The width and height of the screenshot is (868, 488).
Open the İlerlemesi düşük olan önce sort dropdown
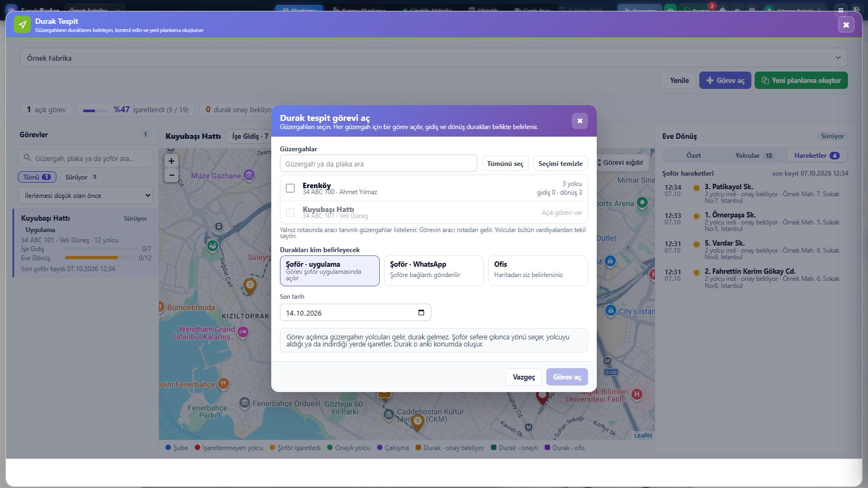click(x=85, y=195)
